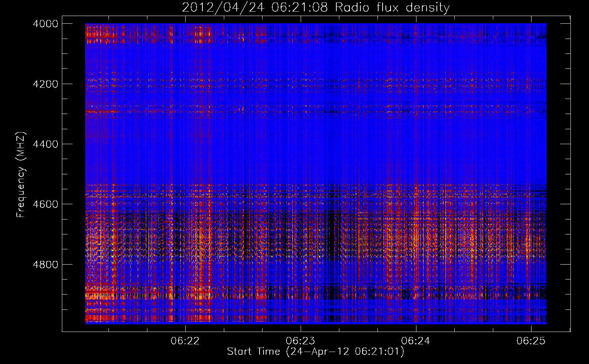Screen dimensions: 589x364
Task: Click the 06:24 time tick label
Action: 416,341
